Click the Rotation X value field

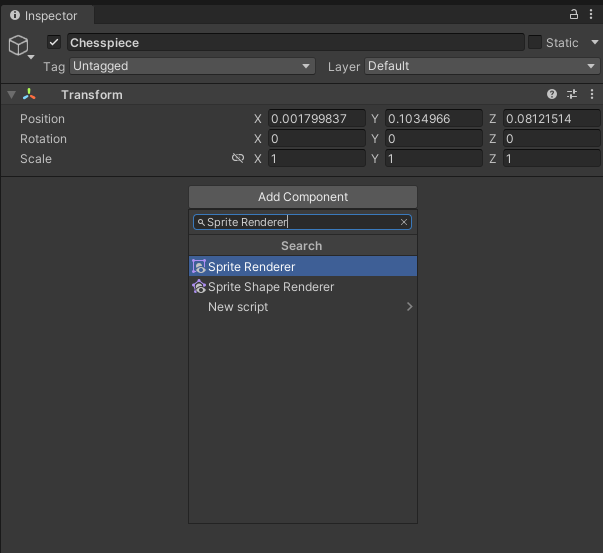[316, 138]
